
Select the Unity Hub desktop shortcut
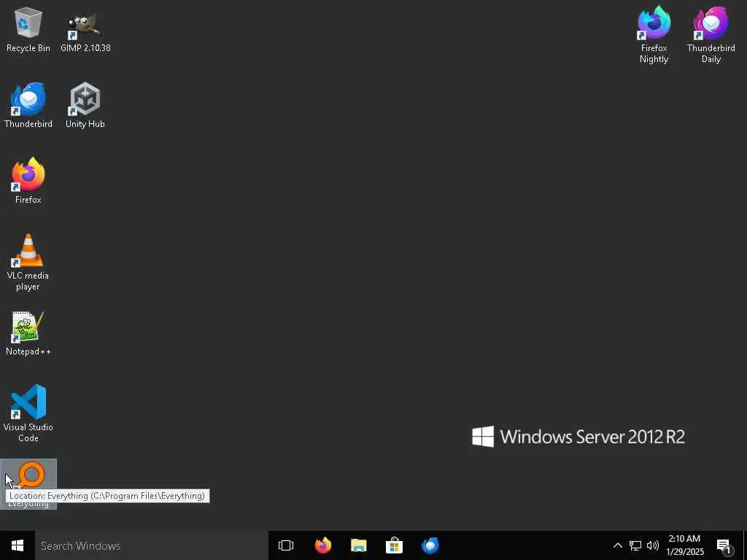point(85,105)
